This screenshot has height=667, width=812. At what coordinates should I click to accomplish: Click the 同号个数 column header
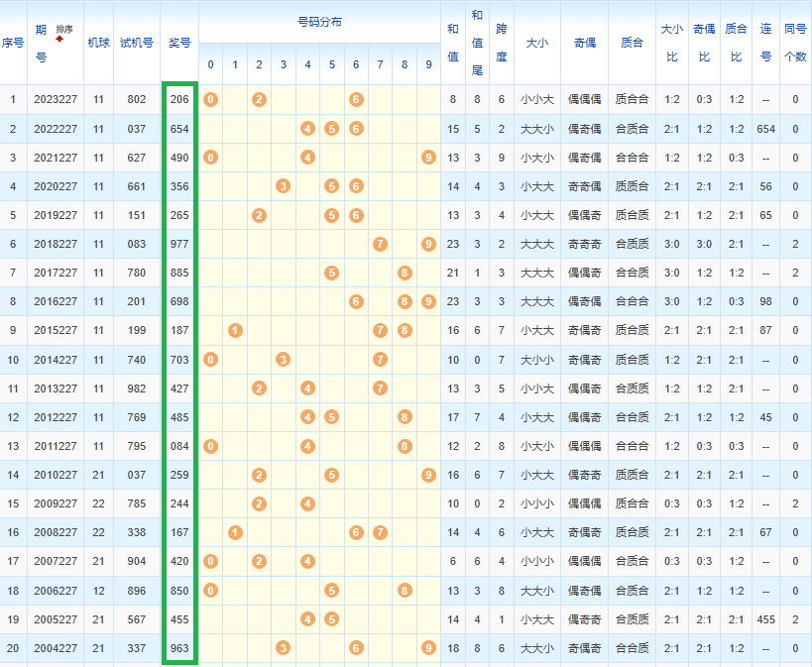[x=795, y=43]
